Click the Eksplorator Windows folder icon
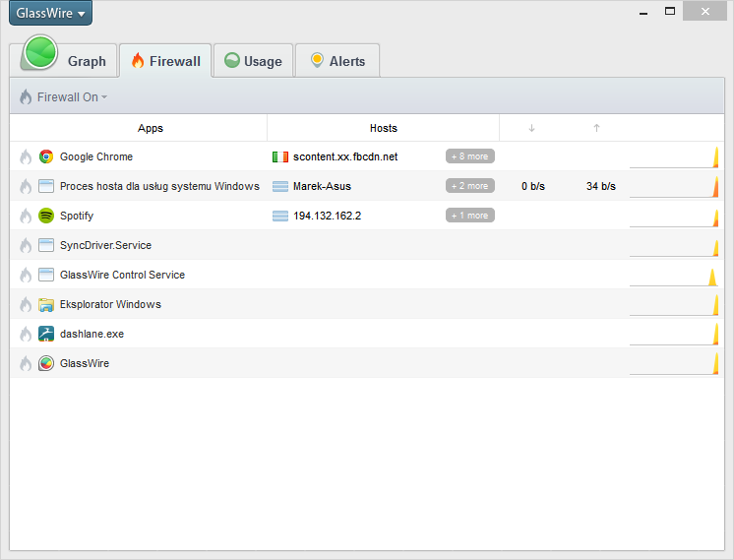734x560 pixels. coord(46,304)
